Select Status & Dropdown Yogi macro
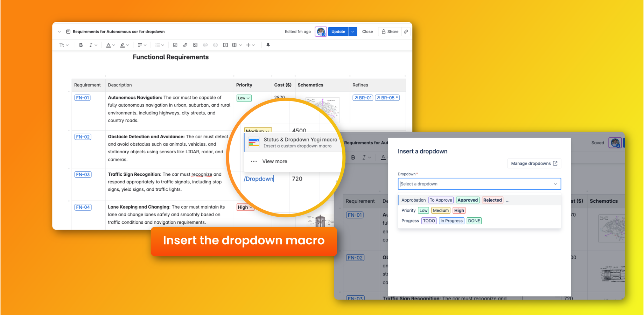Image resolution: width=644 pixels, height=315 pixels. click(293, 142)
